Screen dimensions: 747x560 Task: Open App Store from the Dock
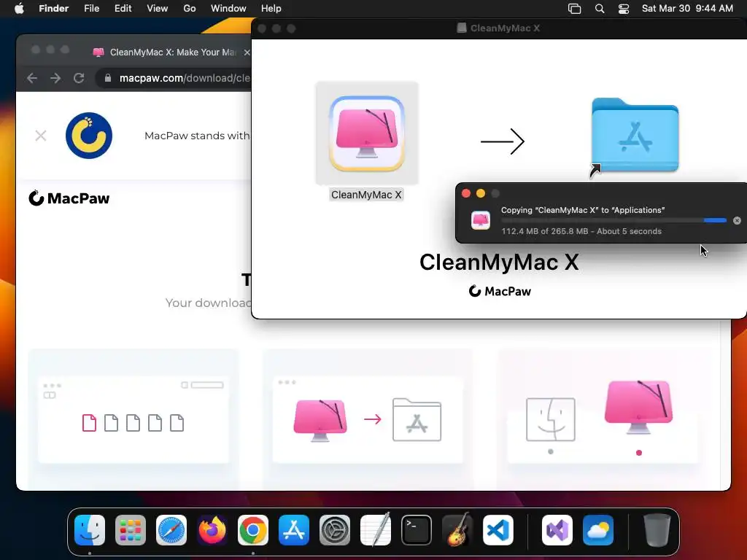click(294, 530)
